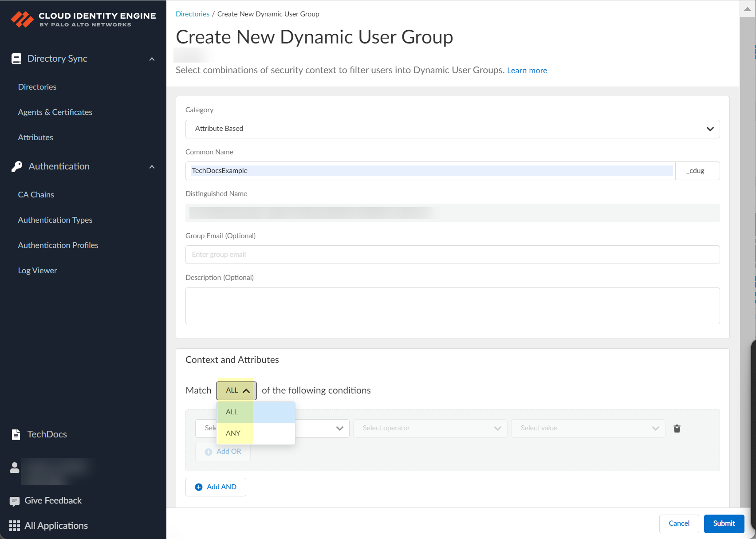
Task: Focus the Group Email input field
Action: (452, 255)
